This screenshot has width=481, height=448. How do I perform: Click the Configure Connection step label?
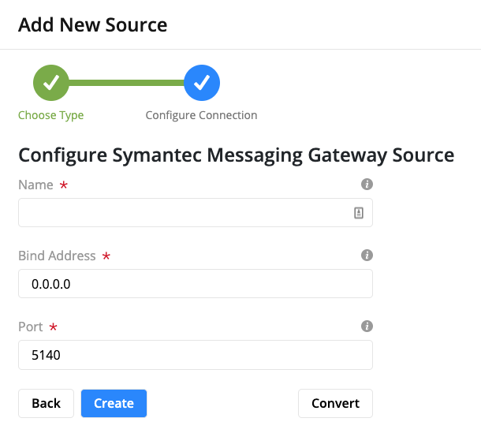click(201, 115)
